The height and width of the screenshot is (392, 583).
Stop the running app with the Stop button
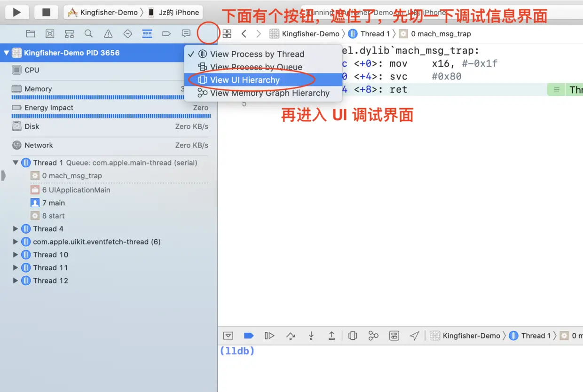(x=46, y=13)
